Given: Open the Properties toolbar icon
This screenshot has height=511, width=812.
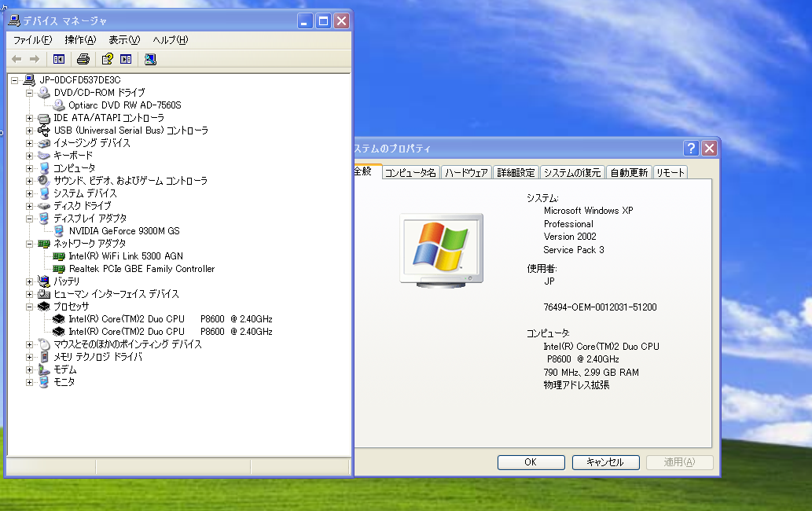Looking at the screenshot, I should 107,59.
